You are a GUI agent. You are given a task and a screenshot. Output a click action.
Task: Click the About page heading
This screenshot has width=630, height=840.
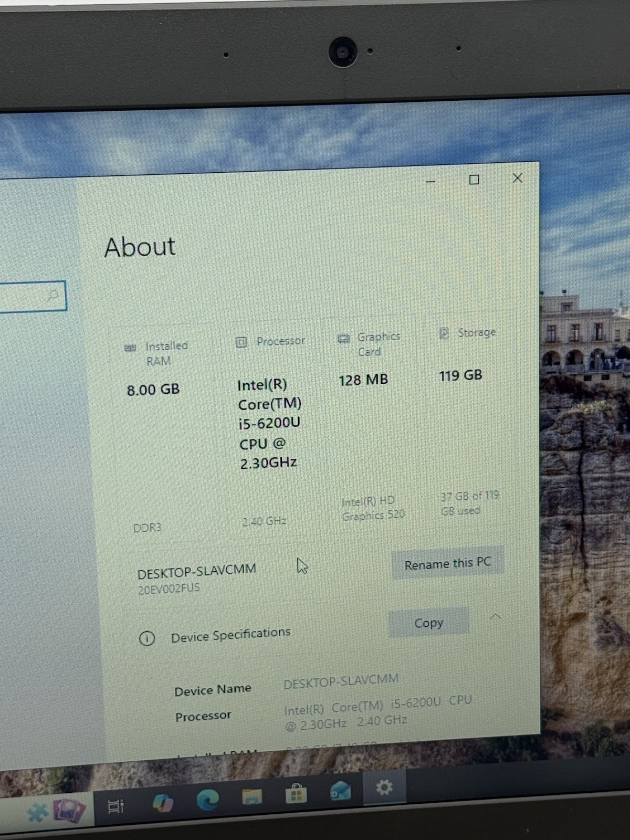click(140, 247)
